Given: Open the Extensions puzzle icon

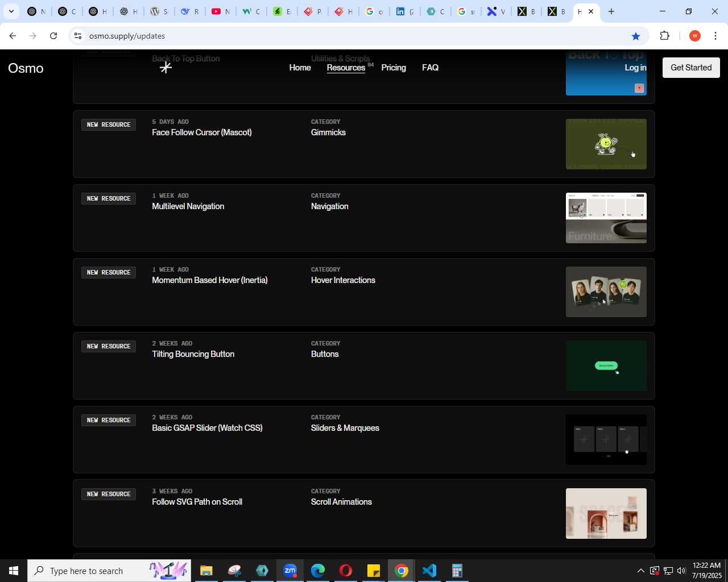Looking at the screenshot, I should point(664,36).
